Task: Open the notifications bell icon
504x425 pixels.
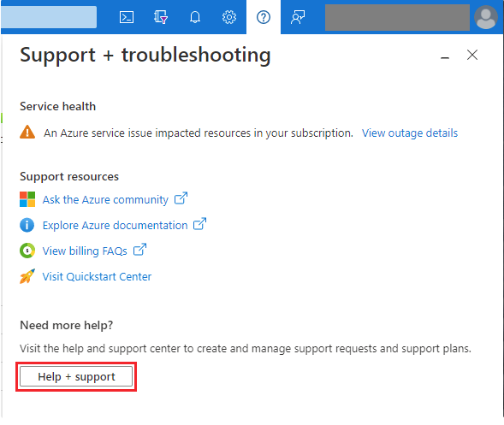Action: [195, 17]
